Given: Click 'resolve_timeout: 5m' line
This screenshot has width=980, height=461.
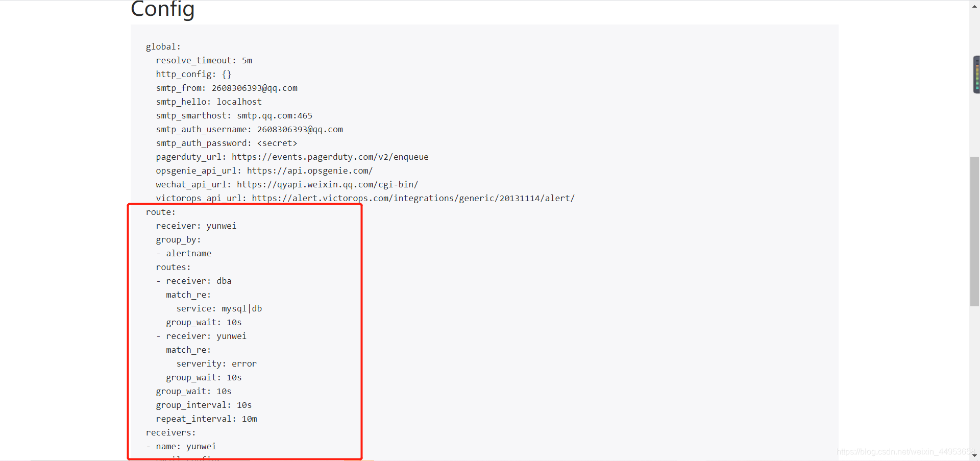Looking at the screenshot, I should pyautogui.click(x=204, y=60).
